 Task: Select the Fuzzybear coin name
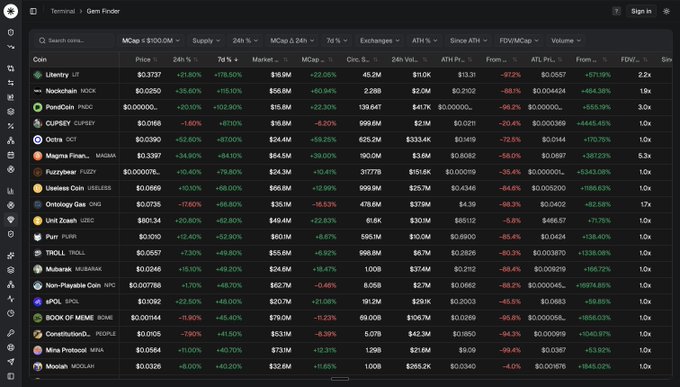[61, 172]
